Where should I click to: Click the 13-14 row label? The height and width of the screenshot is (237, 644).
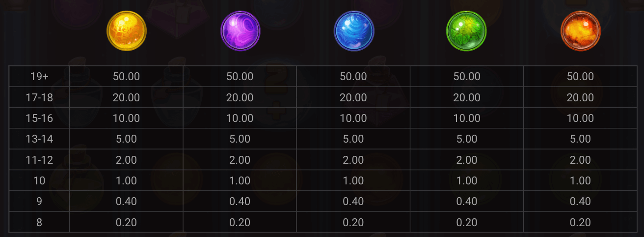39,139
